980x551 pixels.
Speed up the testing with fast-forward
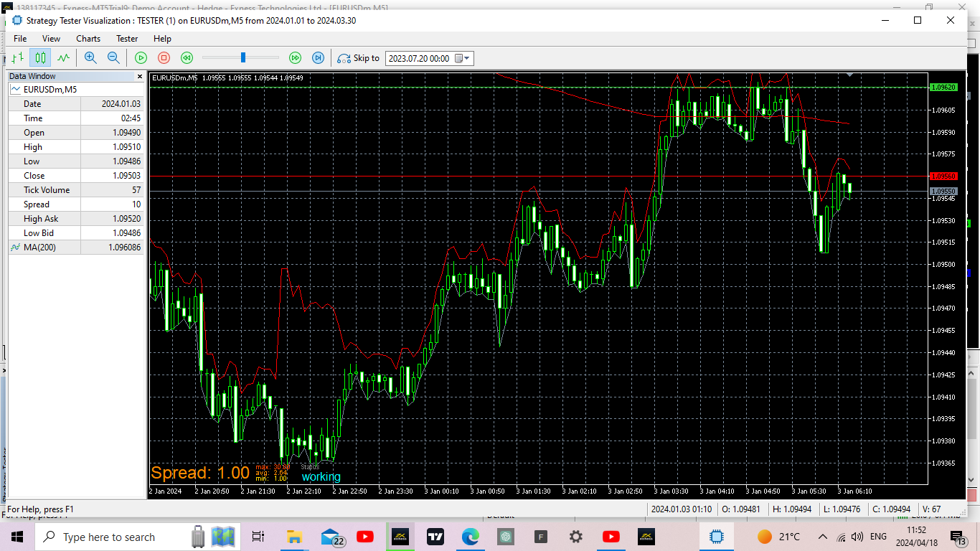pyautogui.click(x=295, y=58)
